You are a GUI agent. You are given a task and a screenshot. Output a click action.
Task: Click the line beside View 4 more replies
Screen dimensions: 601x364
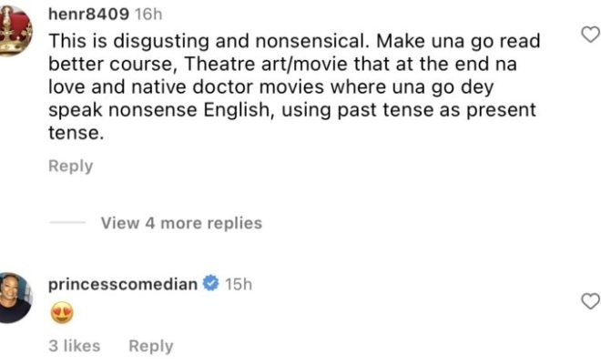pyautogui.click(x=68, y=223)
